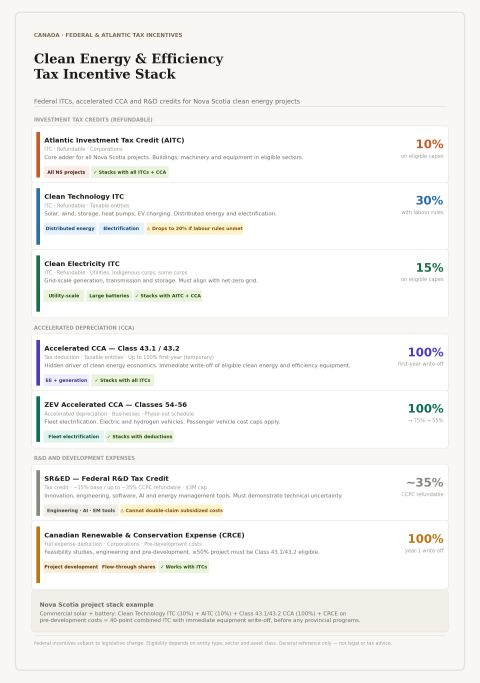Click the Nova Scotia project stack example box

[240, 612]
